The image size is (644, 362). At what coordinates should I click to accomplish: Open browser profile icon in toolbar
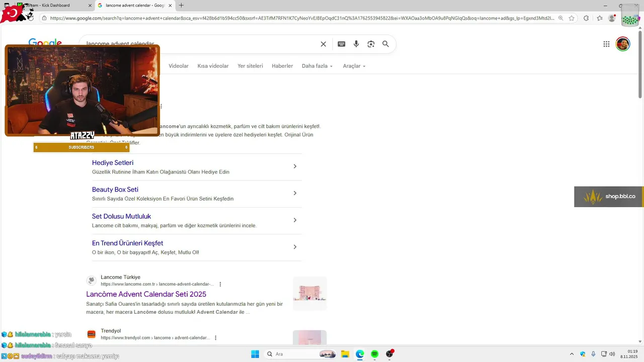(612, 18)
